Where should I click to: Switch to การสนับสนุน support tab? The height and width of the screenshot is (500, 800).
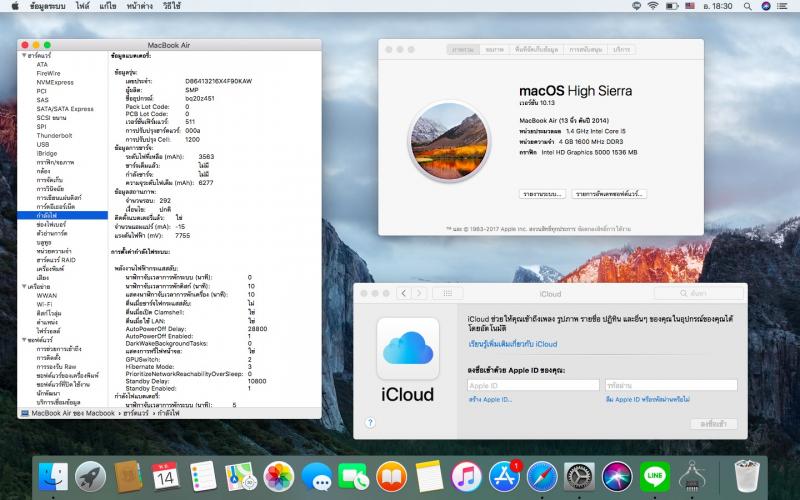click(x=585, y=49)
